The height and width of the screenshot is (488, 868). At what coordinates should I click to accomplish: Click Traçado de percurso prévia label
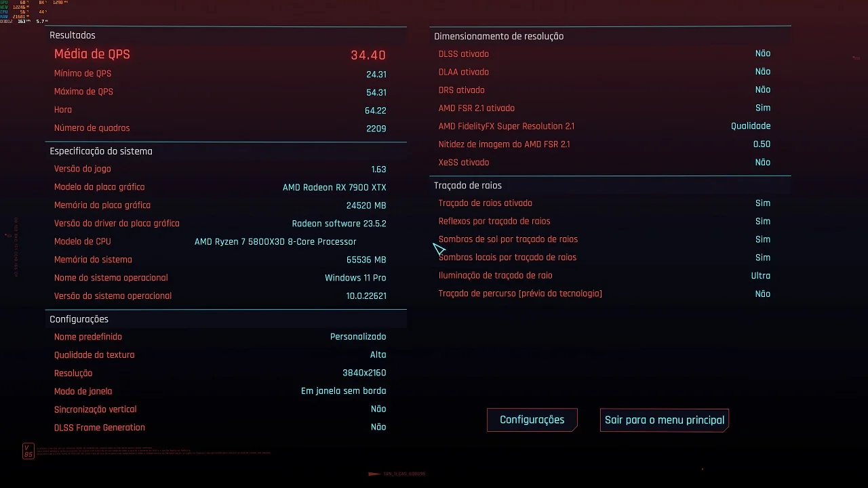pos(521,294)
